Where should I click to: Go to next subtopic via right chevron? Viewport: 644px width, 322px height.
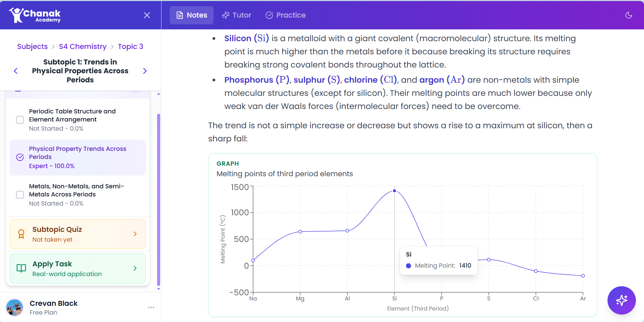(145, 71)
